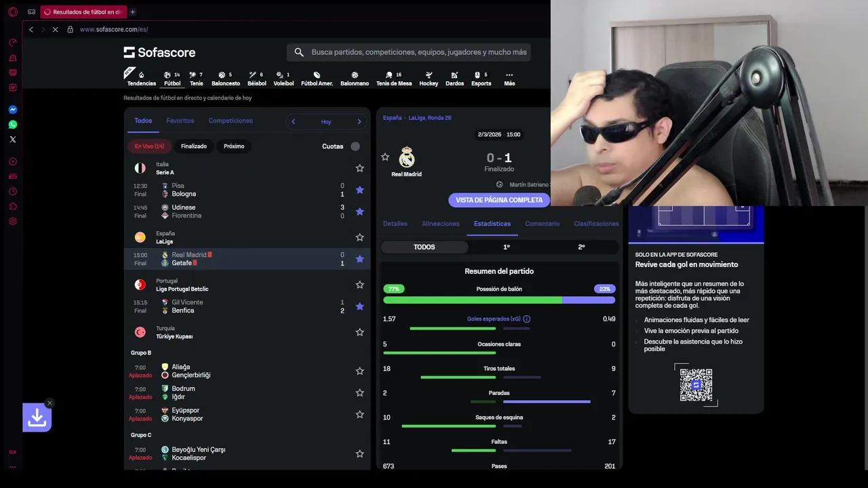Image resolution: width=868 pixels, height=488 pixels.
Task: Favorite the Aliağa vs Gençlerbirliği match
Action: pyautogui.click(x=360, y=371)
